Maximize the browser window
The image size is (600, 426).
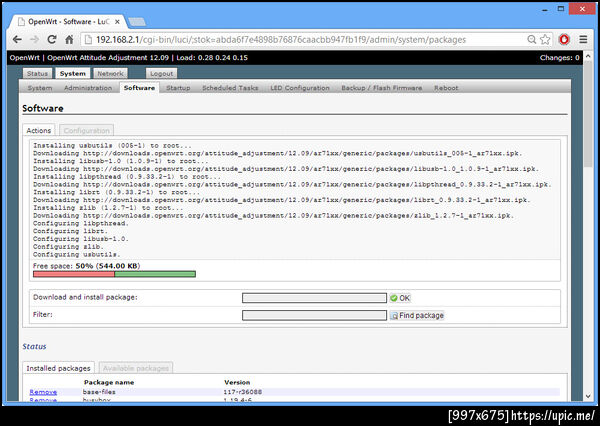pyautogui.click(x=561, y=8)
